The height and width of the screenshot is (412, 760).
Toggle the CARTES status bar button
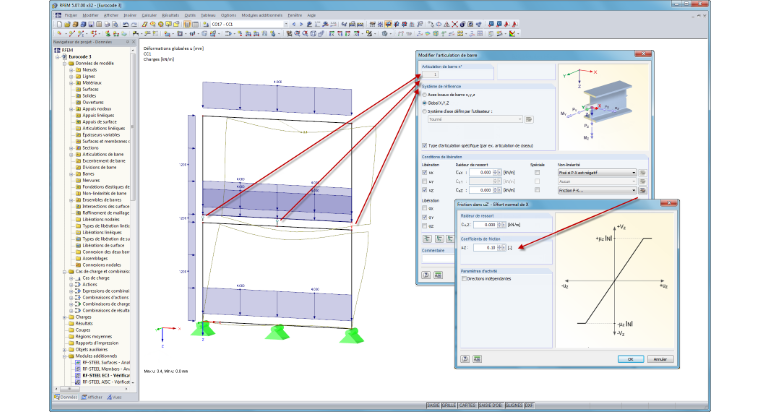[x=467, y=405]
